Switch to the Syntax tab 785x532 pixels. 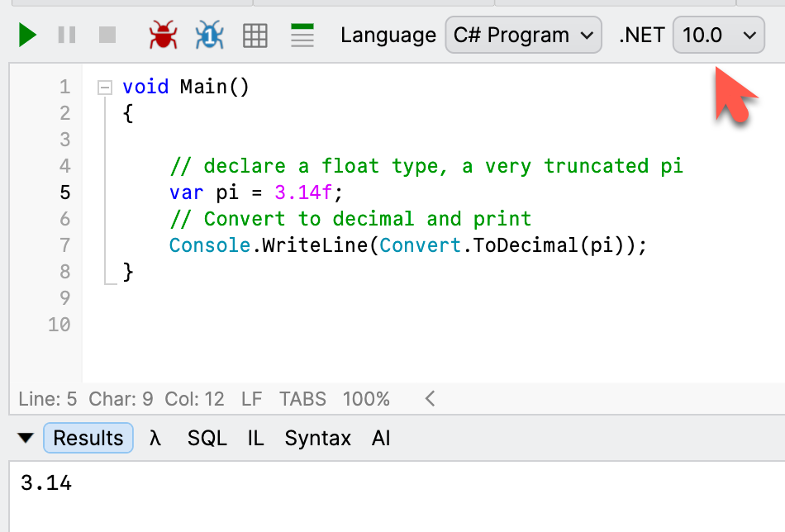pos(318,438)
